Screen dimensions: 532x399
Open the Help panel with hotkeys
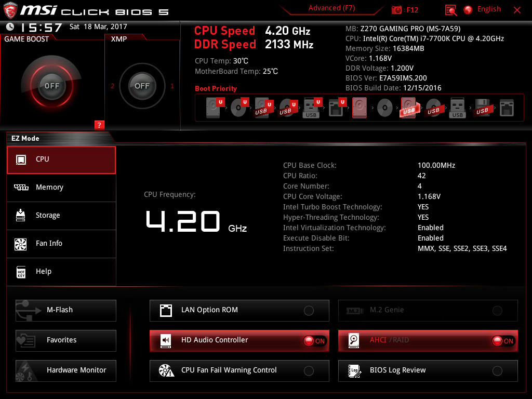[61, 271]
